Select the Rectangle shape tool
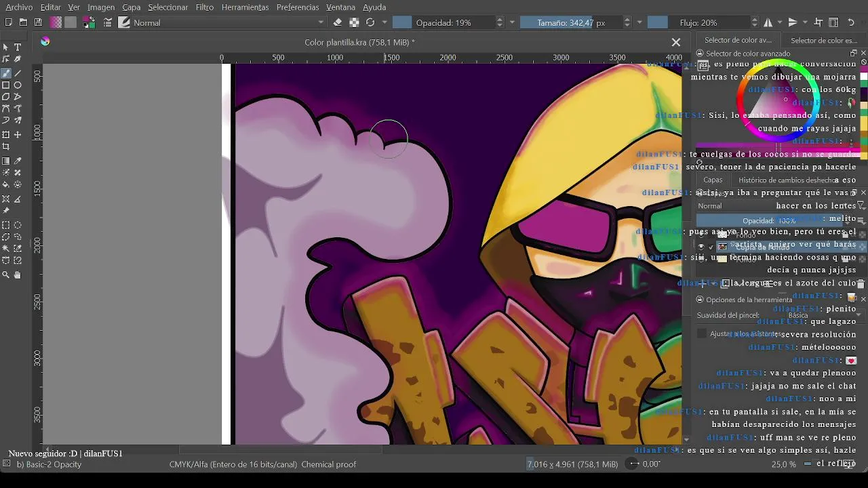 (6, 85)
